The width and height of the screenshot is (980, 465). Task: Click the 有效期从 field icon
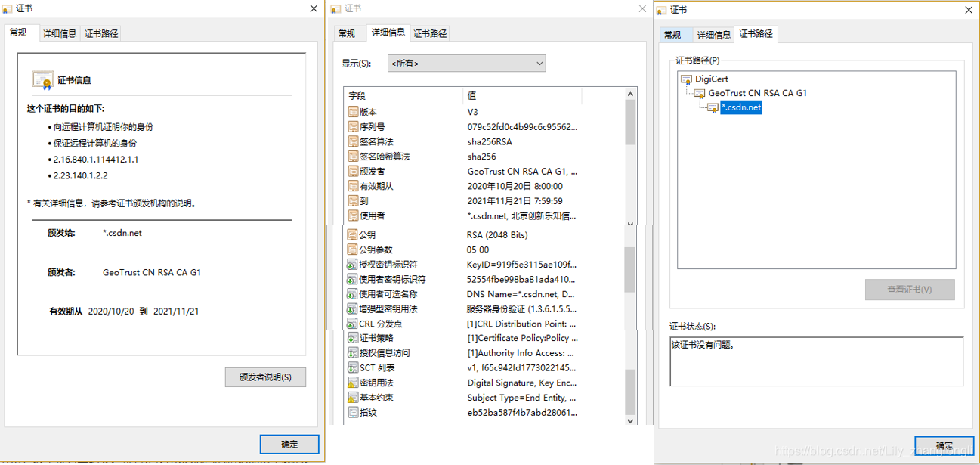[352, 186]
